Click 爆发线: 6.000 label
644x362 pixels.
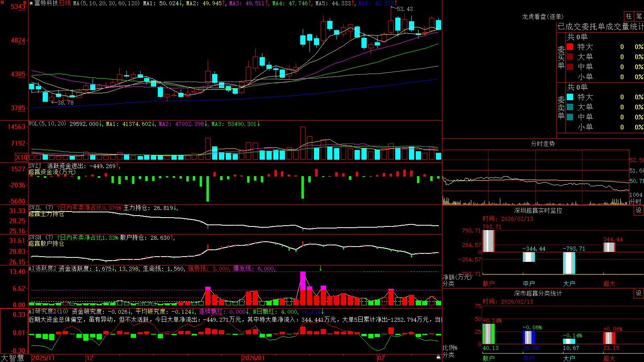[254, 269]
